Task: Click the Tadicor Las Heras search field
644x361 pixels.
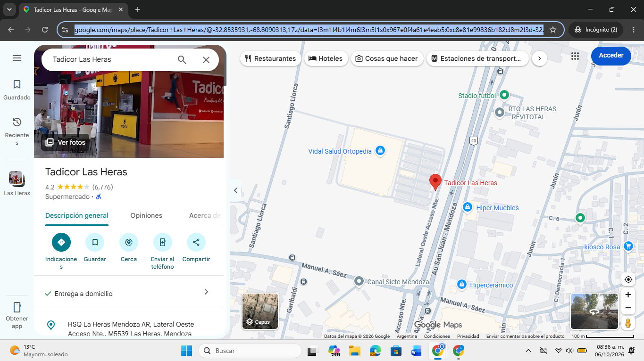Action: tap(109, 60)
